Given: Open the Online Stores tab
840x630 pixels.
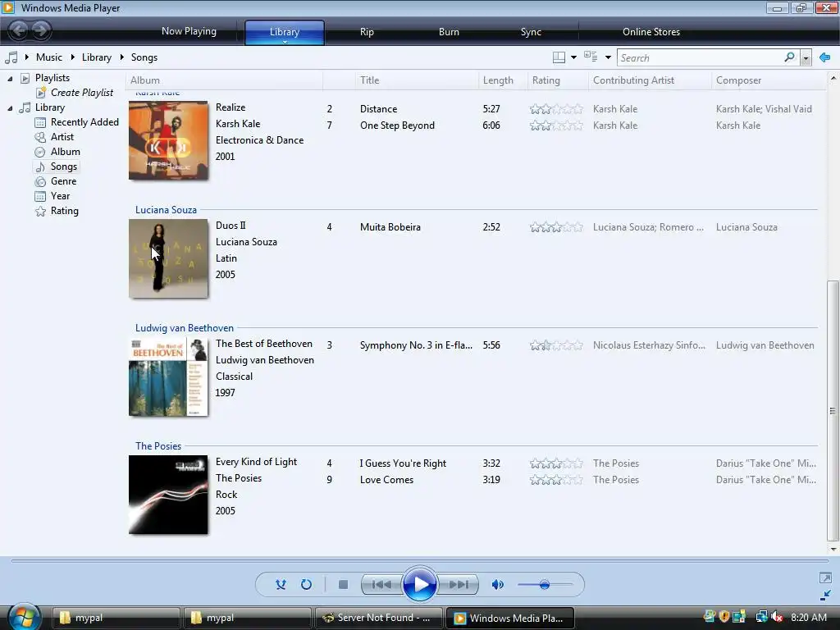Looking at the screenshot, I should [651, 32].
